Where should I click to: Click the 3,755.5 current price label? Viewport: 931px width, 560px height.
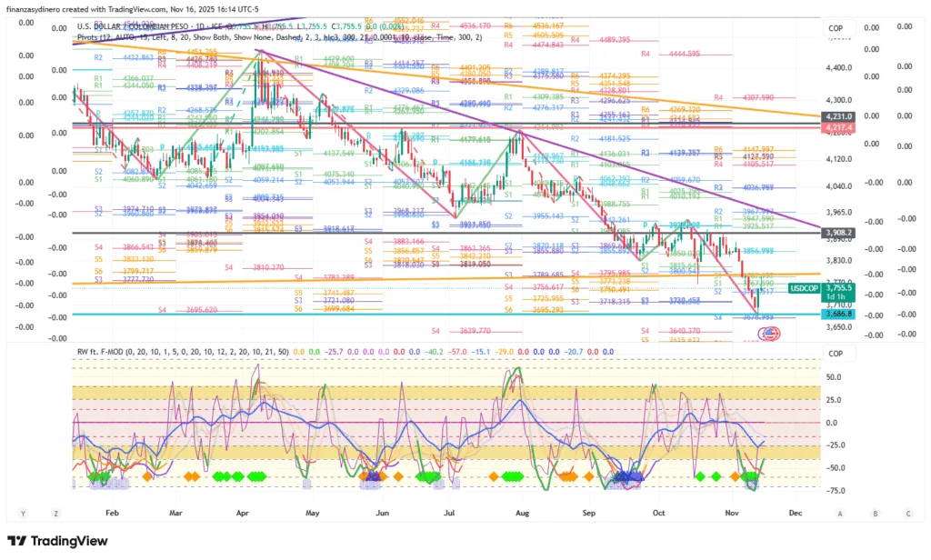click(x=837, y=285)
